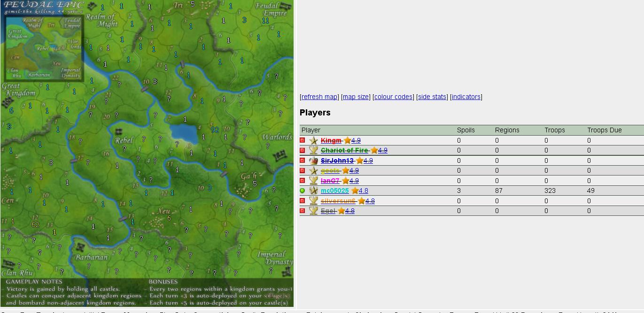Show the colour codes
Image resolution: width=644 pixels, height=313 pixels.
tap(393, 97)
